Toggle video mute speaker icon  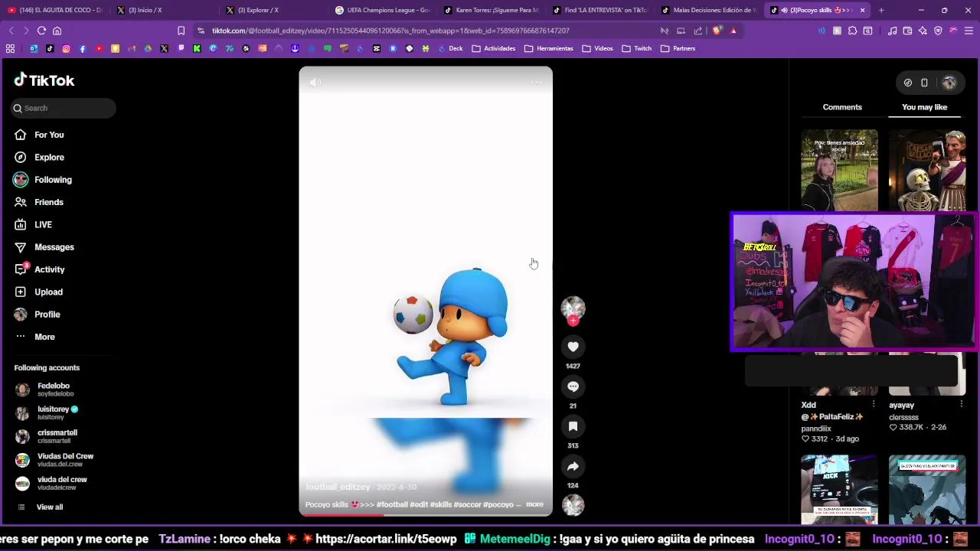315,82
